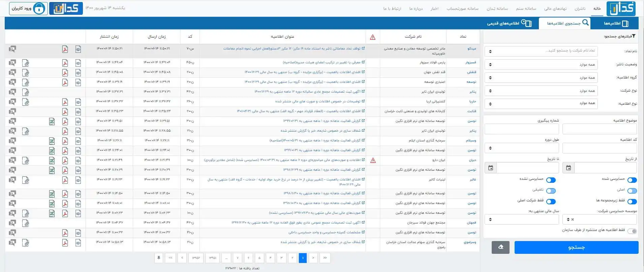This screenshot has height=272, width=644.
Task: Open comment icon in the فثابت row
Action: click(x=12, y=112)
